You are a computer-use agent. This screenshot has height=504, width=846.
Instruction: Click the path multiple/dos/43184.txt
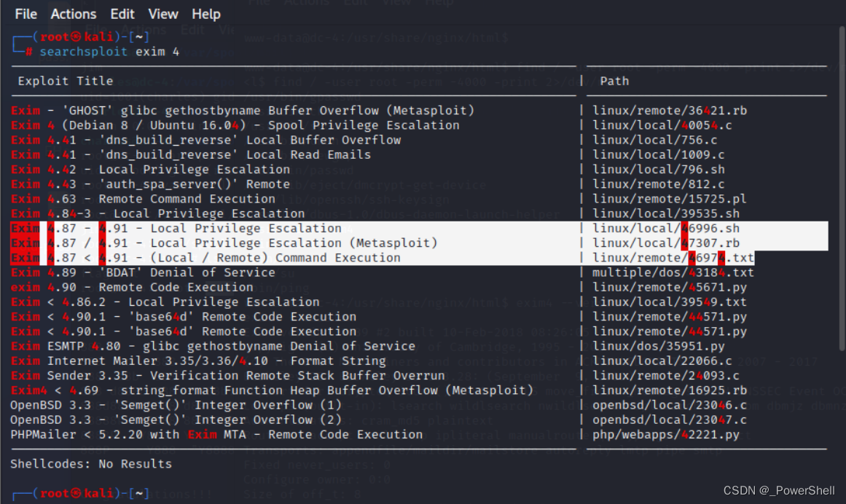coord(673,272)
